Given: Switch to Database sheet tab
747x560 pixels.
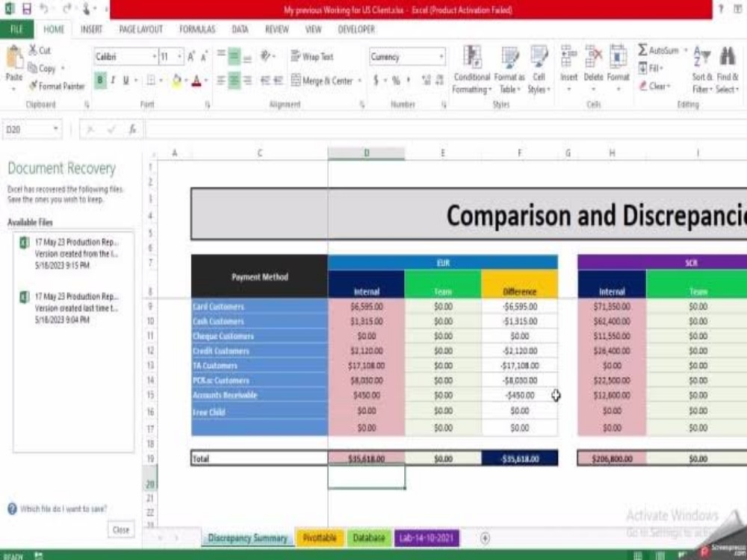Looking at the screenshot, I should click(369, 538).
